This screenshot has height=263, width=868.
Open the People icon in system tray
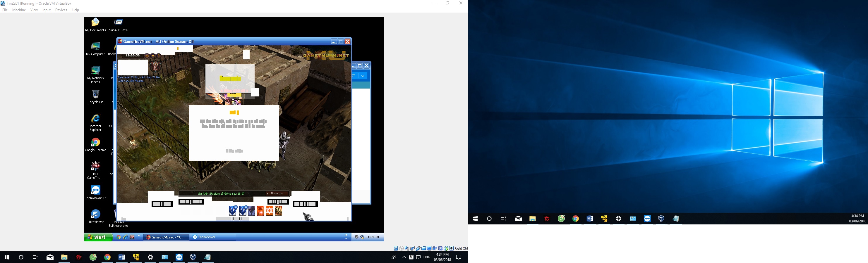click(394, 257)
